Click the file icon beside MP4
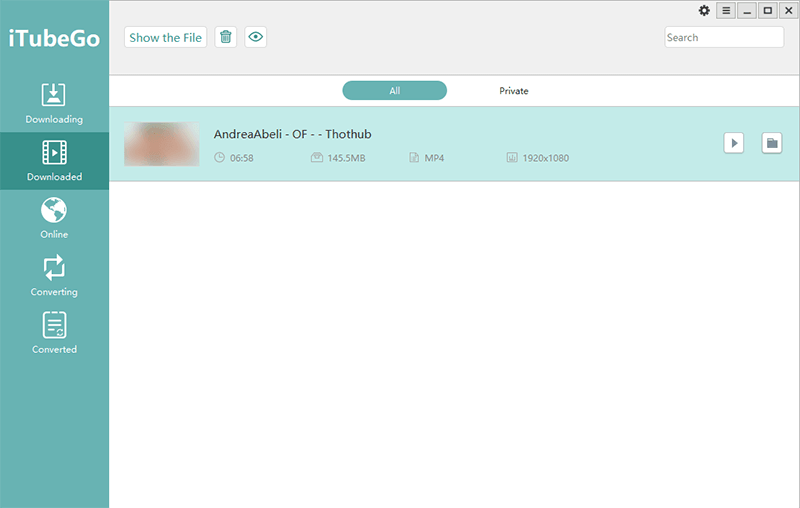 (414, 158)
